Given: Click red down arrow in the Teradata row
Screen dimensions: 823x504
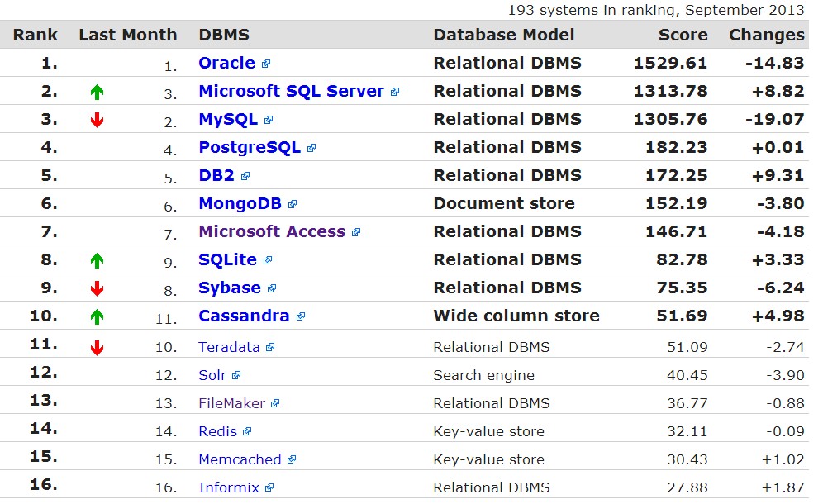Looking at the screenshot, I should coord(97,348).
